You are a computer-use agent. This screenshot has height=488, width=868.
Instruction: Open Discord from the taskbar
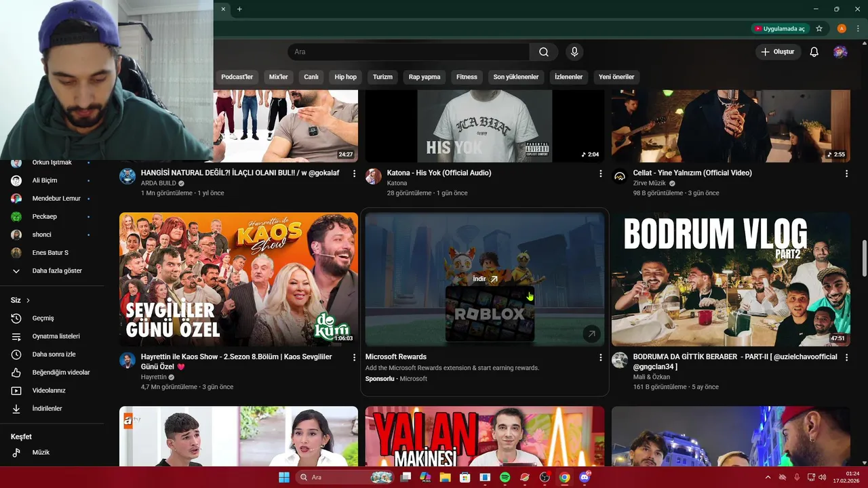click(585, 477)
